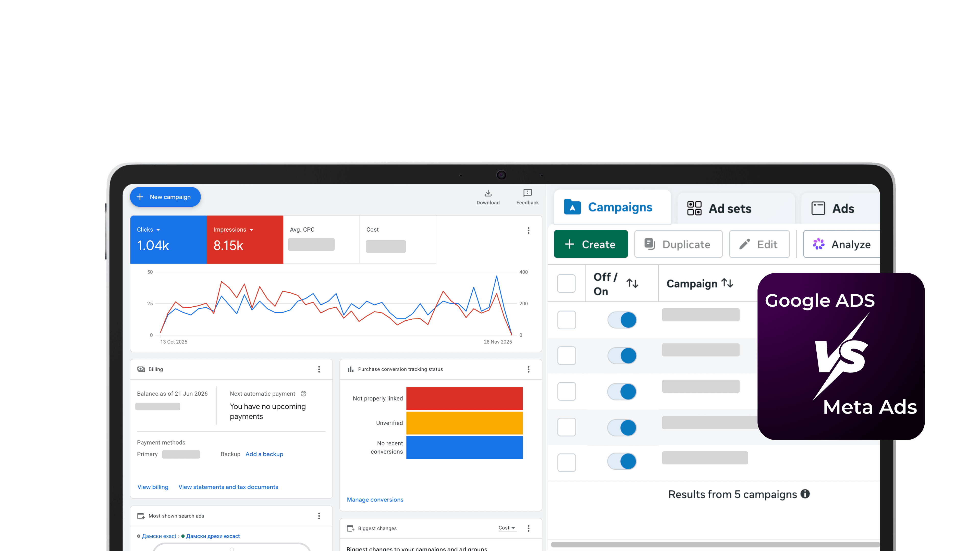The width and height of the screenshot is (980, 551).
Task: Switch to the Campaigns tab
Action: point(612,207)
